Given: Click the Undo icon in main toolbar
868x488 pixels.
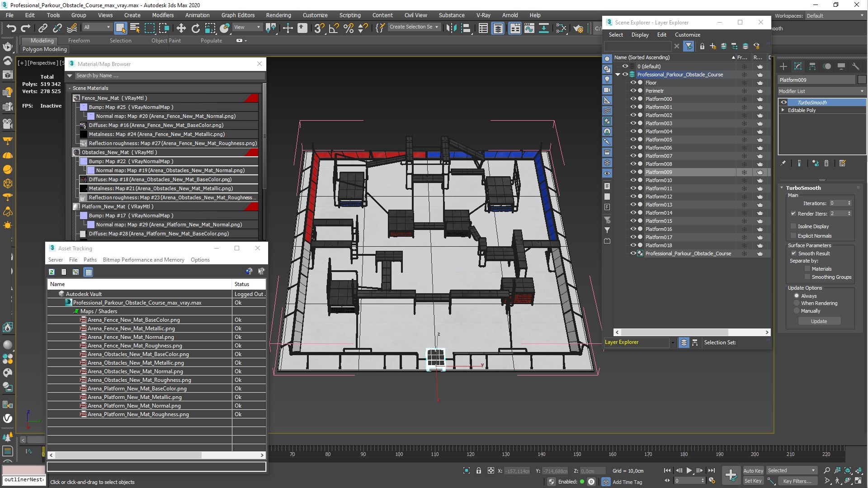Looking at the screenshot, I should [x=11, y=28].
